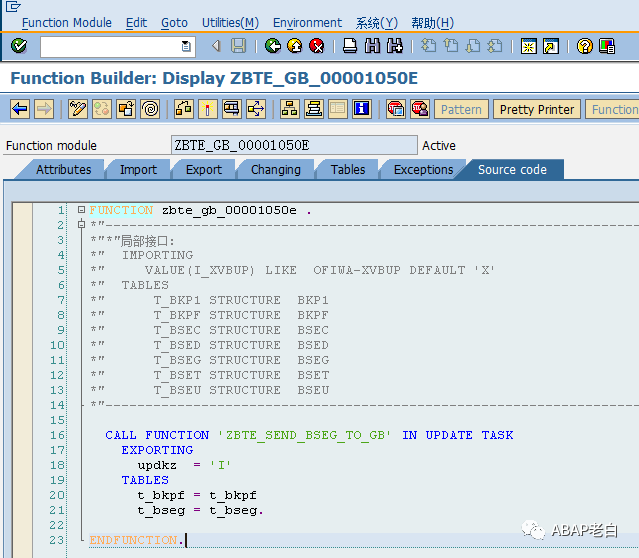Click the Other Object icon
The width and height of the screenshot is (639, 558).
click(x=126, y=109)
